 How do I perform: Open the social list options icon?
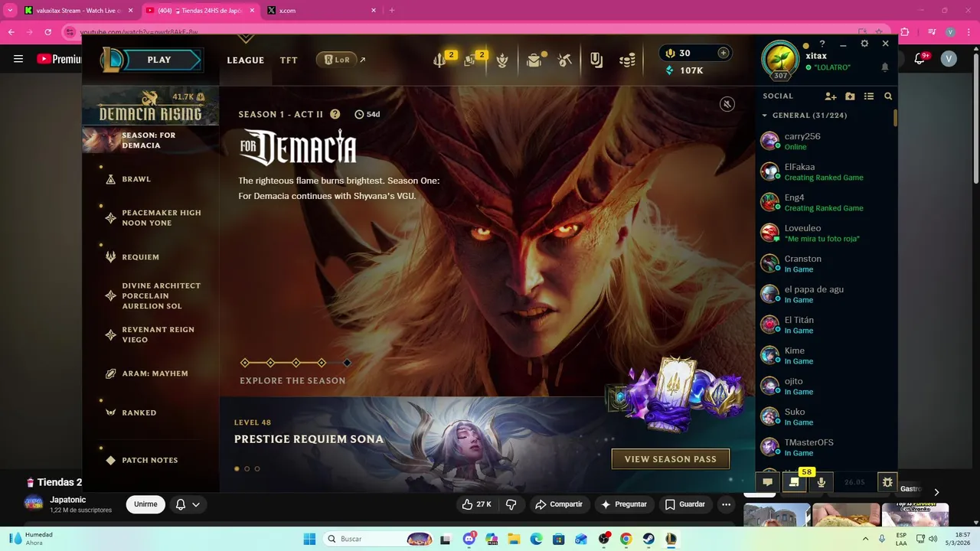[869, 96]
